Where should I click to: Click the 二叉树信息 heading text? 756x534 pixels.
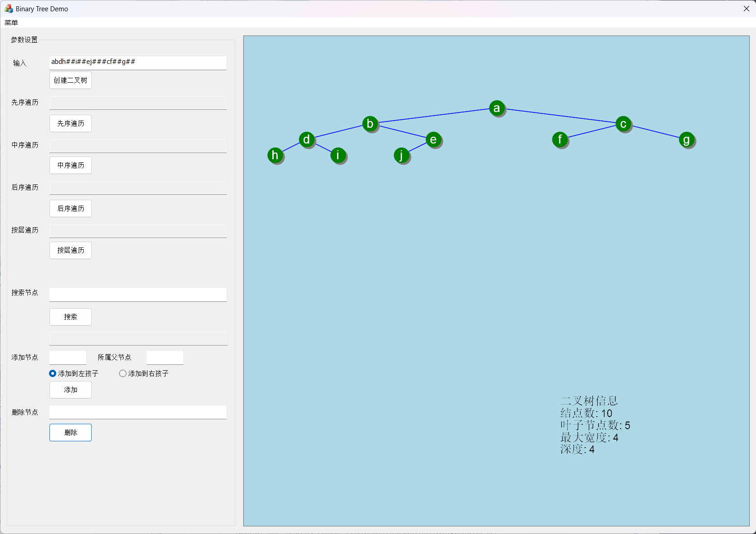(x=589, y=401)
